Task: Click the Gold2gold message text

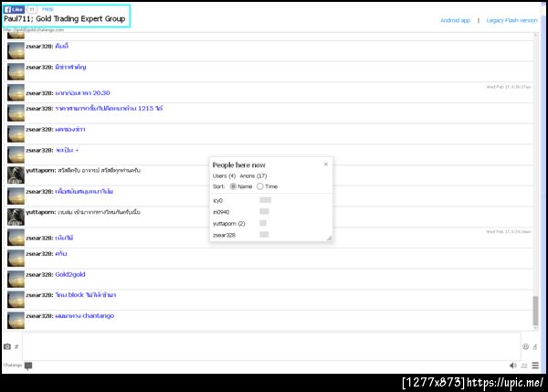Action: (x=70, y=274)
